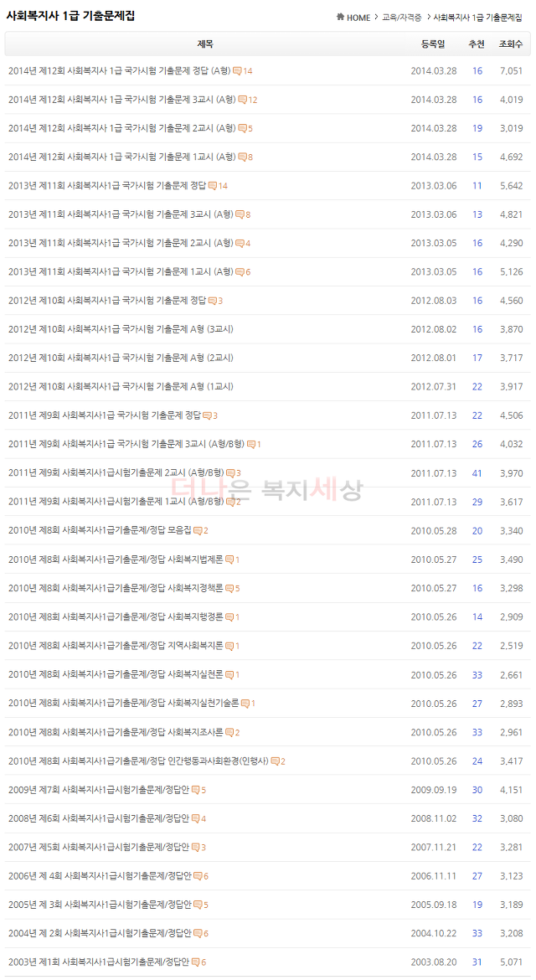The image size is (536, 980).
Task: Open 2014년 제12회 기출문제 2교시 (A형) post
Action: click(121, 128)
